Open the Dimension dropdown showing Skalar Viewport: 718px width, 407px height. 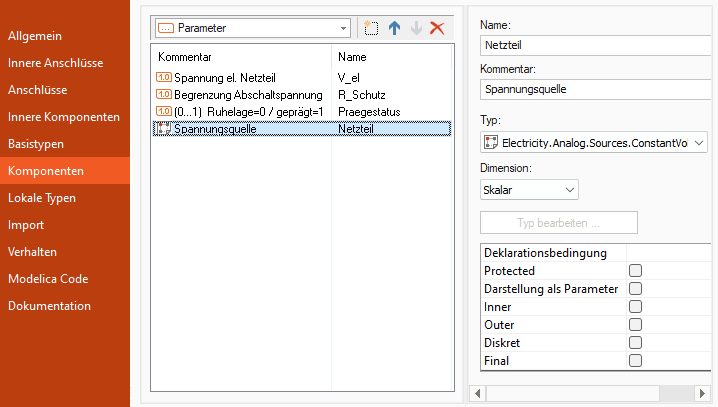click(x=569, y=189)
